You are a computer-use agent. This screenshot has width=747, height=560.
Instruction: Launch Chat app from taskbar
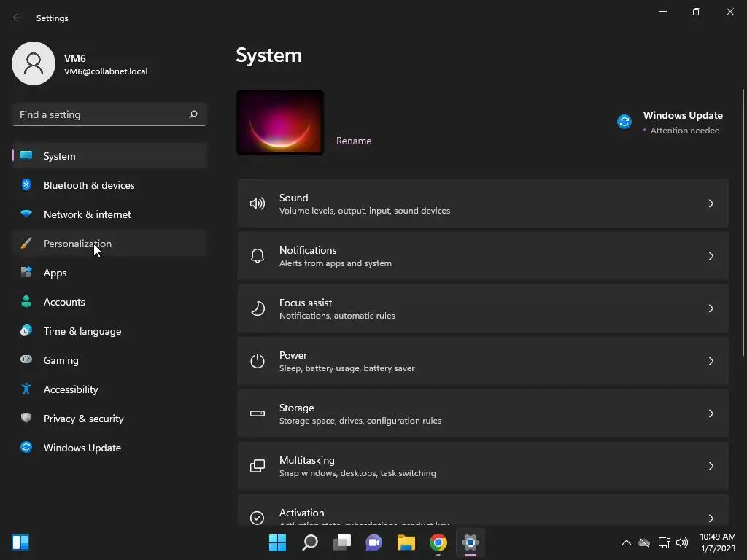[374, 542]
